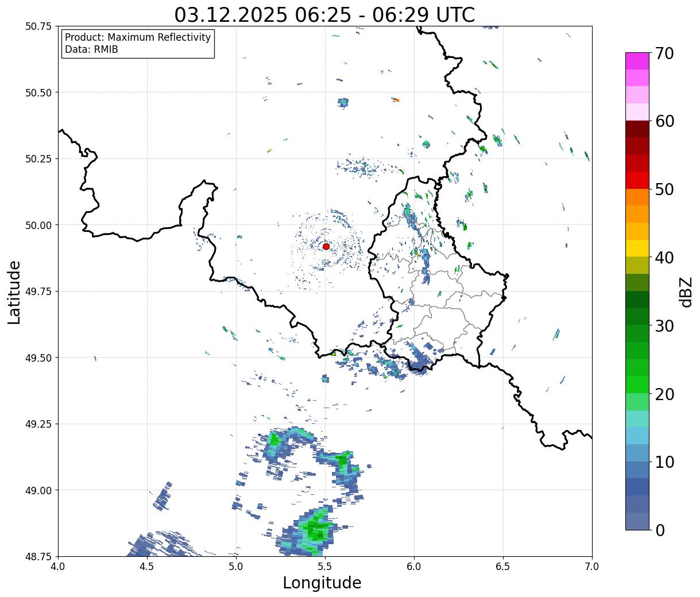Click the latitude tick label 49.25
700x597 pixels.
38,424
